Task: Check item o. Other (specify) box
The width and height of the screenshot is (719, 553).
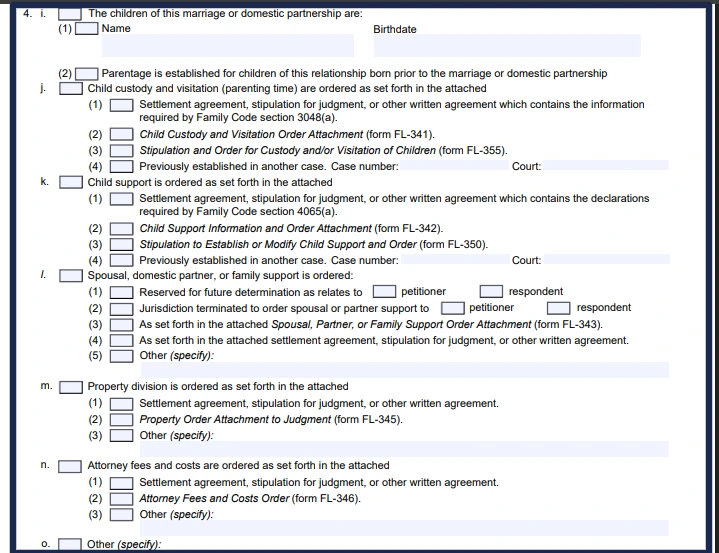Action: (70, 544)
